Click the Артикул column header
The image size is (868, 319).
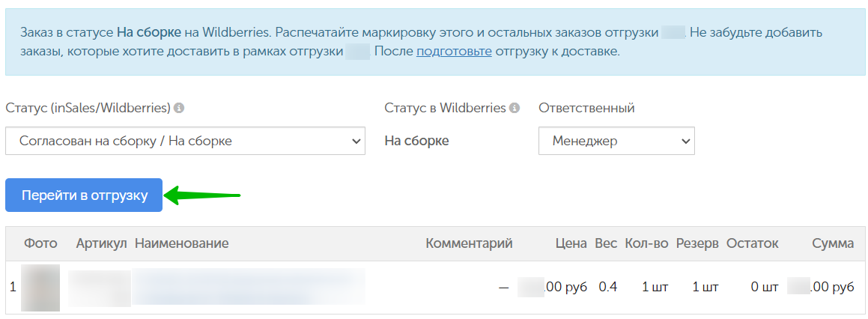[102, 243]
